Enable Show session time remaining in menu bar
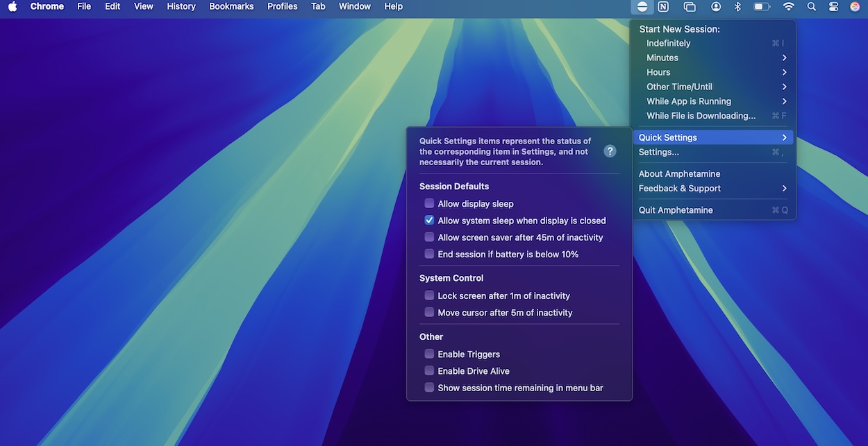Screen dimensions: 868x446 click(x=429, y=388)
